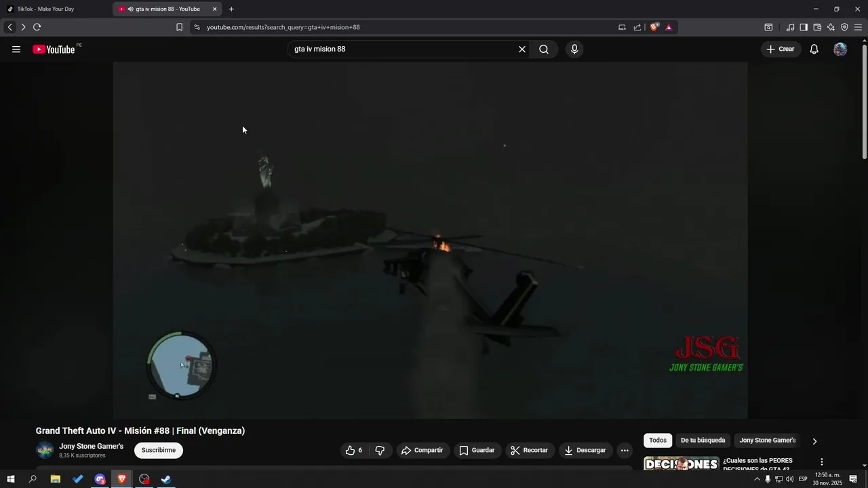Viewport: 868px width, 488px height.
Task: Select the Jony Stone Gamer's chip
Action: coord(768,441)
